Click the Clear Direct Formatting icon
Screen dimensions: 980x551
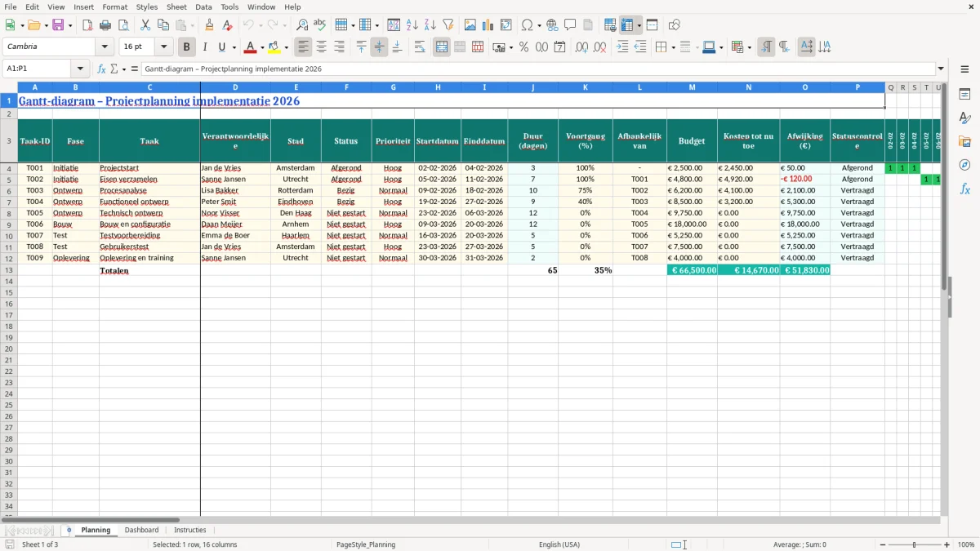pyautogui.click(x=228, y=25)
